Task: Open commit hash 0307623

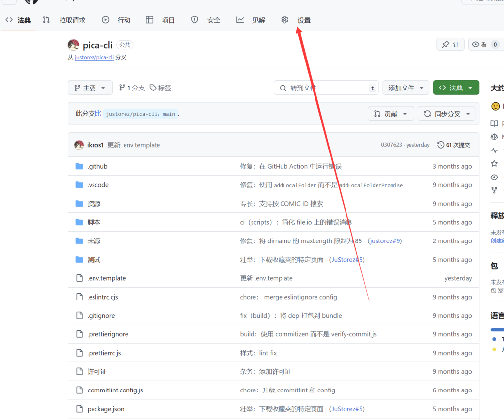Action: point(391,145)
